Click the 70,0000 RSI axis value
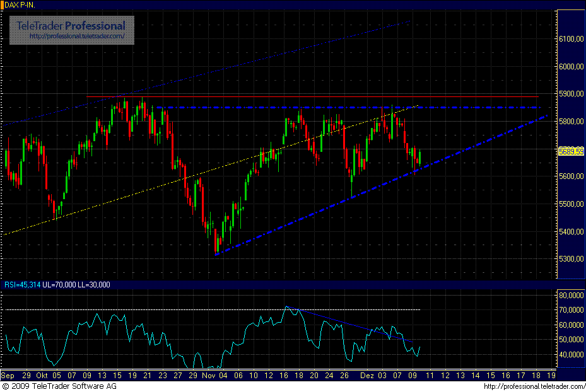Image resolution: width=586 pixels, height=392 pixels. pos(571,310)
